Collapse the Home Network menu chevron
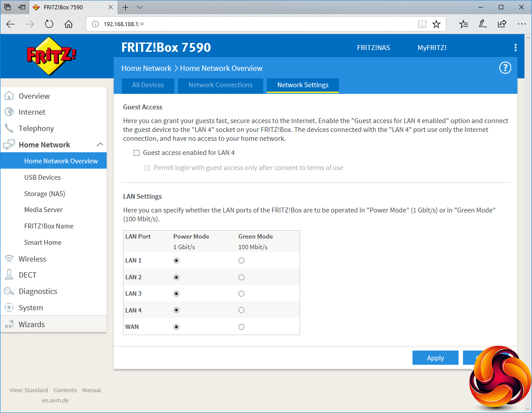The image size is (532, 413). point(100,144)
